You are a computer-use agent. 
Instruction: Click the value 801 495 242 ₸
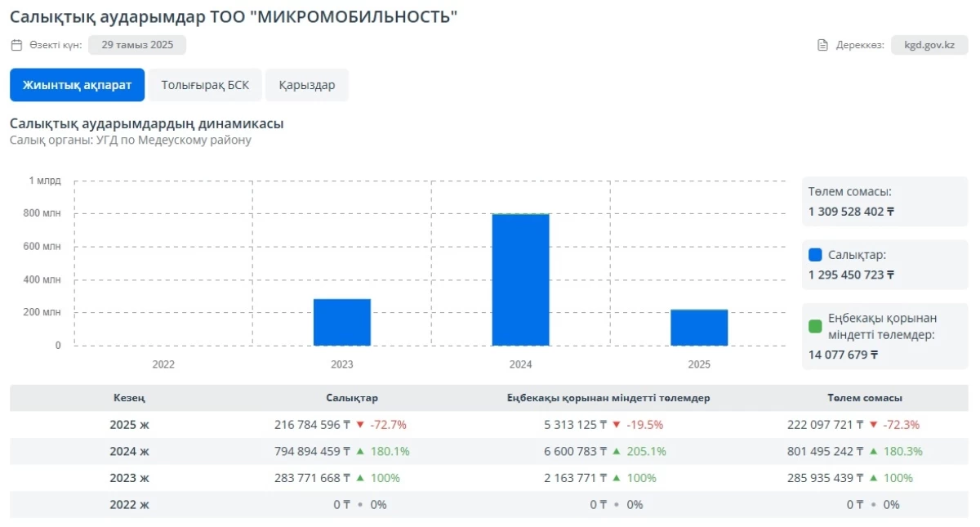coord(826,451)
